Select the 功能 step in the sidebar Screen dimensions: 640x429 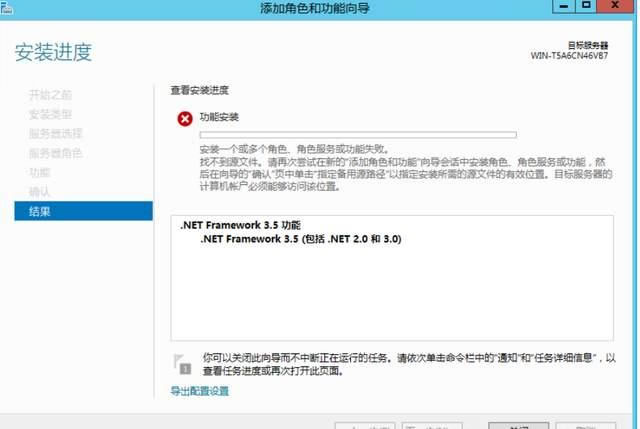pyautogui.click(x=39, y=172)
